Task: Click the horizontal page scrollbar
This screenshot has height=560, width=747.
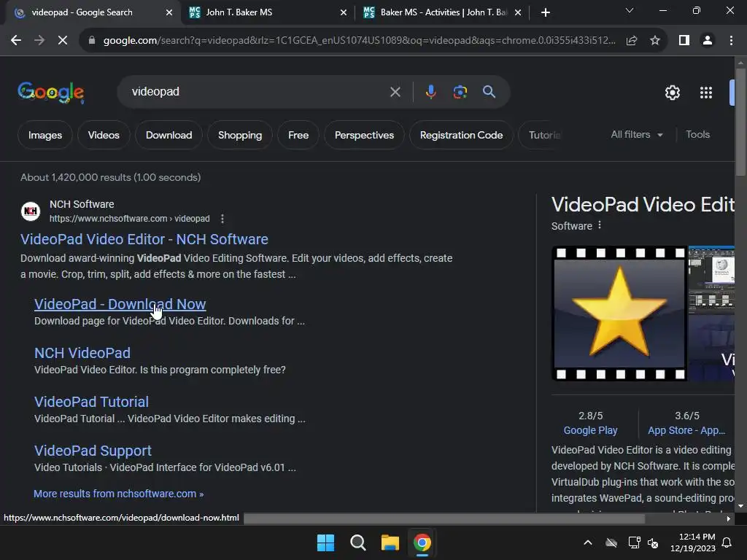Action: 444,518
